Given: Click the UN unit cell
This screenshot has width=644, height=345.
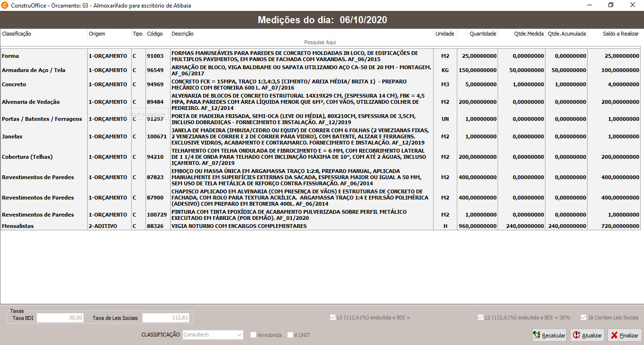Looking at the screenshot, I should (x=445, y=119).
